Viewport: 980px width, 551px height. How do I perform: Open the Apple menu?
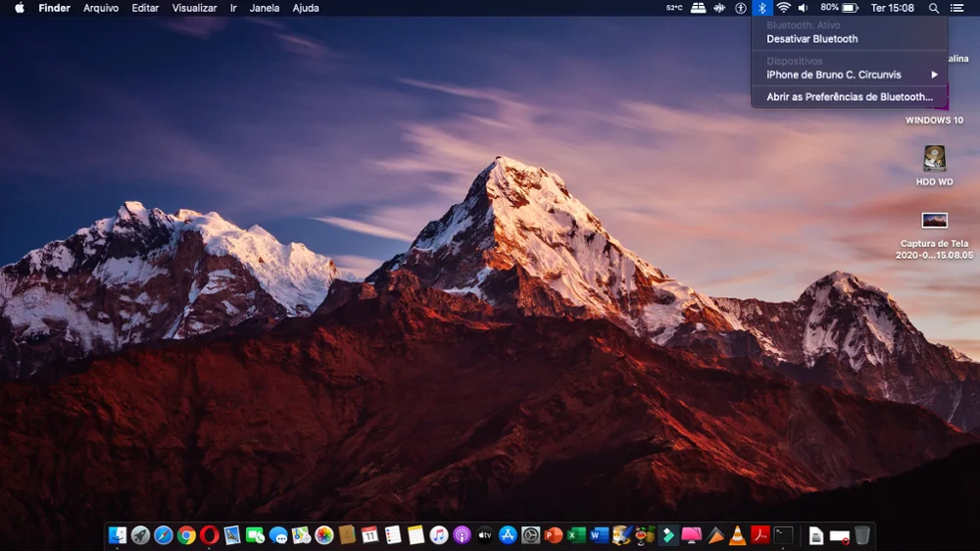click(x=20, y=8)
